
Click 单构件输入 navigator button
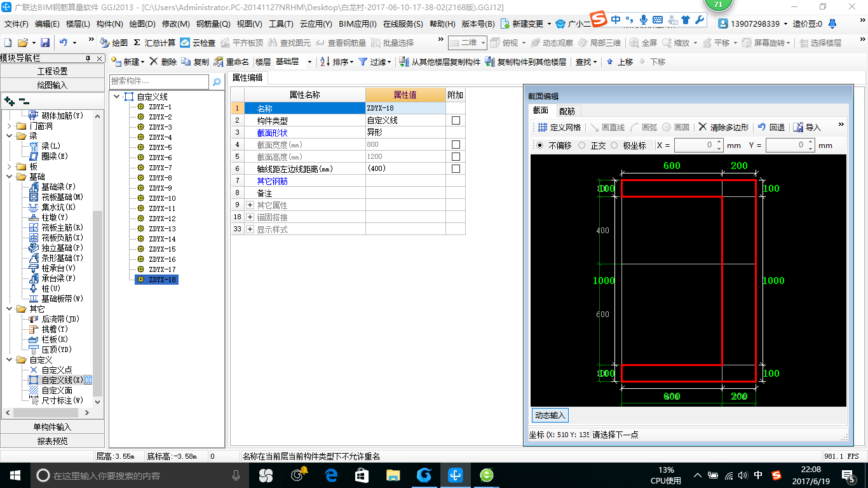click(52, 427)
